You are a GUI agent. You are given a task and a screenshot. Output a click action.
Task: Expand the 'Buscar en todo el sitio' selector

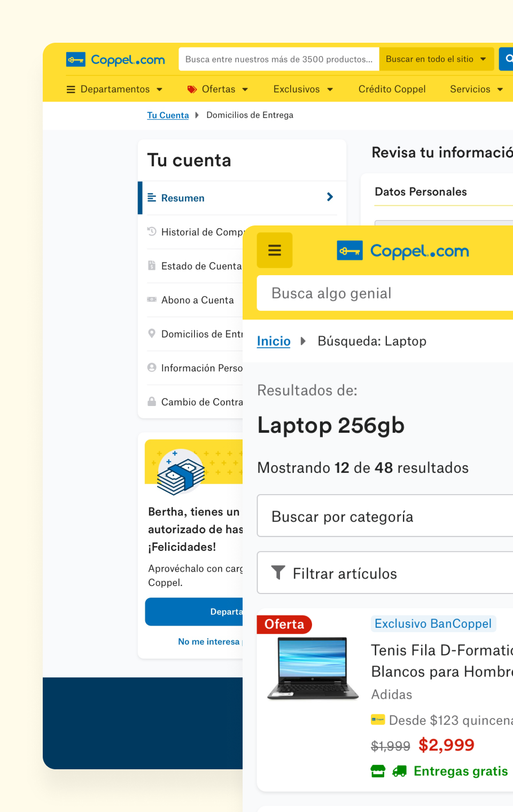pyautogui.click(x=436, y=59)
